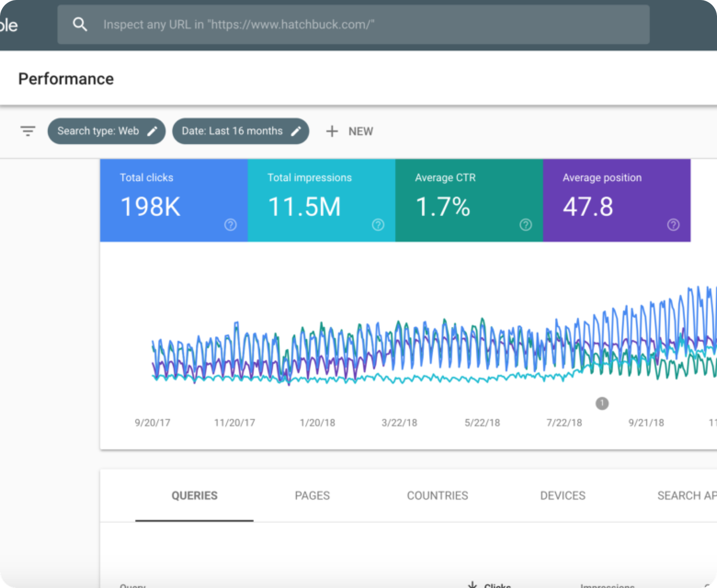
Task: Click the 7/22/18 date axis label
Action: pyautogui.click(x=564, y=423)
